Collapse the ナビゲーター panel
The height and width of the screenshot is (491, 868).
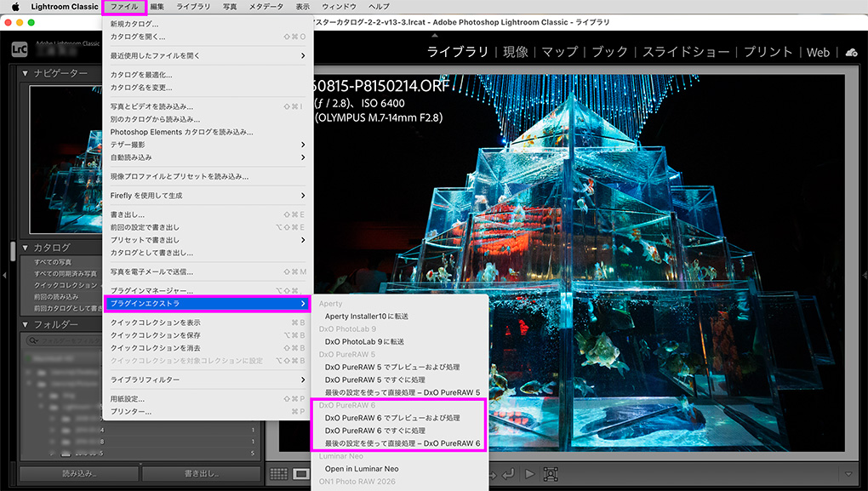(x=26, y=73)
